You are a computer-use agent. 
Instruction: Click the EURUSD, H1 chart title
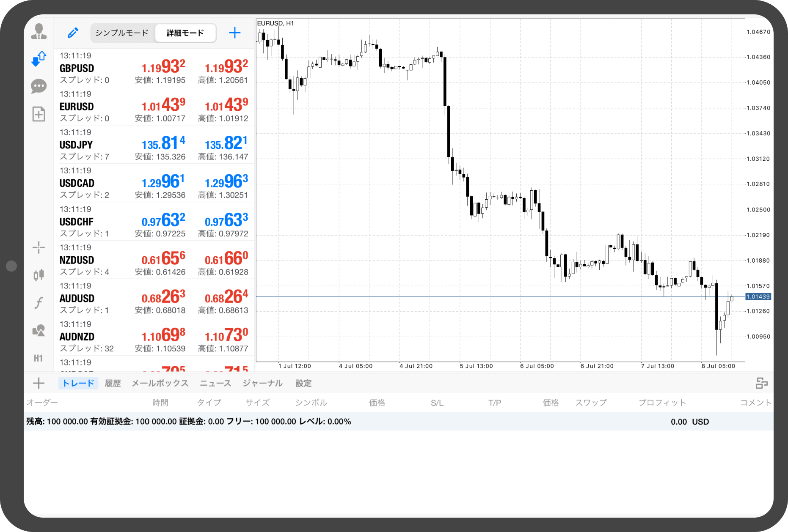coord(276,23)
